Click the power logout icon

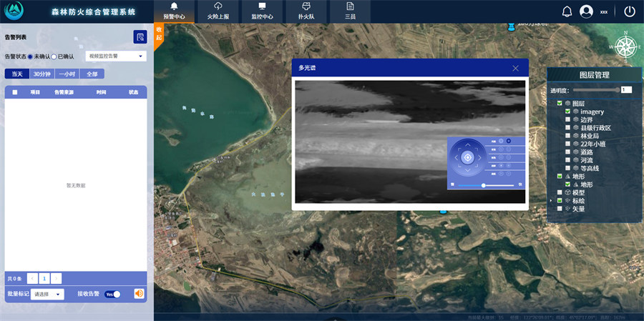[x=630, y=11]
